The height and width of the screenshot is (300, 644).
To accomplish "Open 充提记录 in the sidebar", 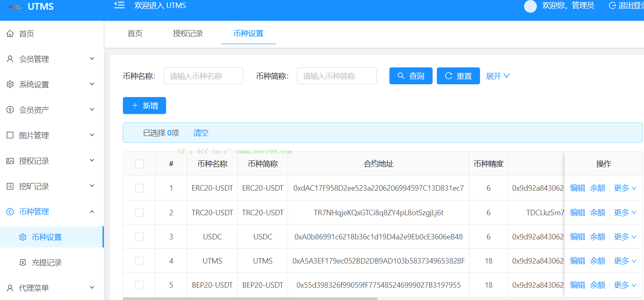I will [x=52, y=262].
